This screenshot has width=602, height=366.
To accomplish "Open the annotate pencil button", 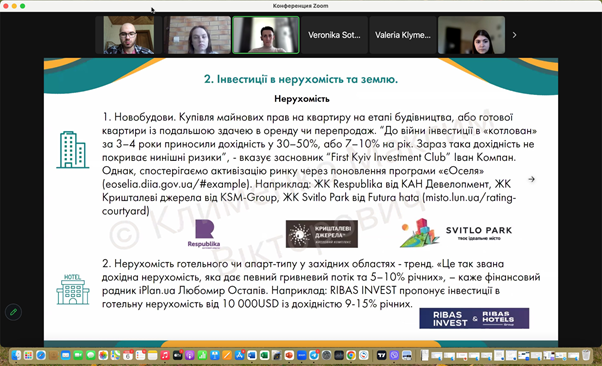I will coord(13,312).
